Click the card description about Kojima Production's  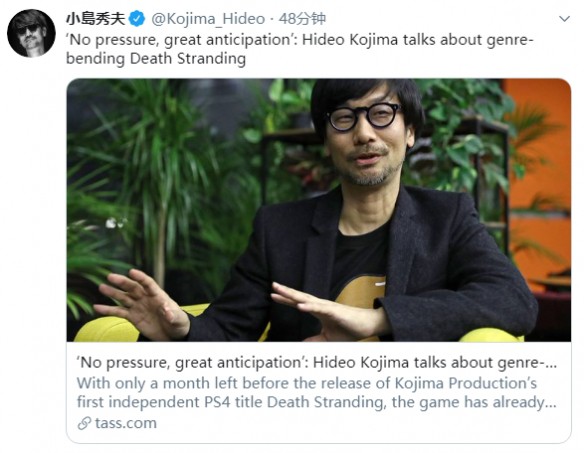[317, 393]
